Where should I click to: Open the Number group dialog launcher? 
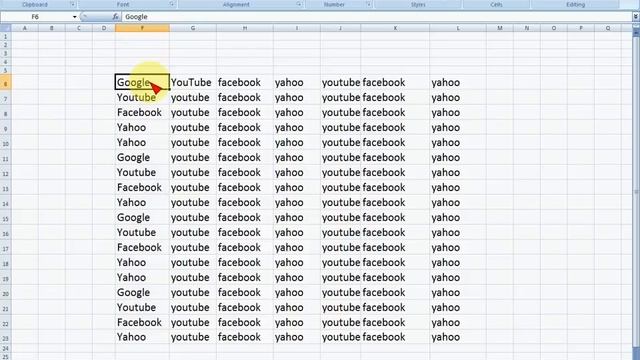pos(368,4)
